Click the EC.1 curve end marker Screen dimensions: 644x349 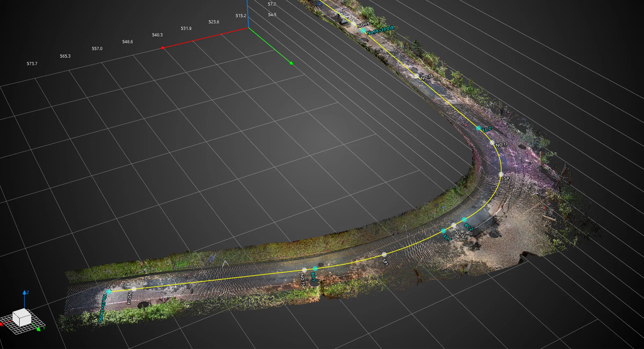pyautogui.click(x=444, y=231)
